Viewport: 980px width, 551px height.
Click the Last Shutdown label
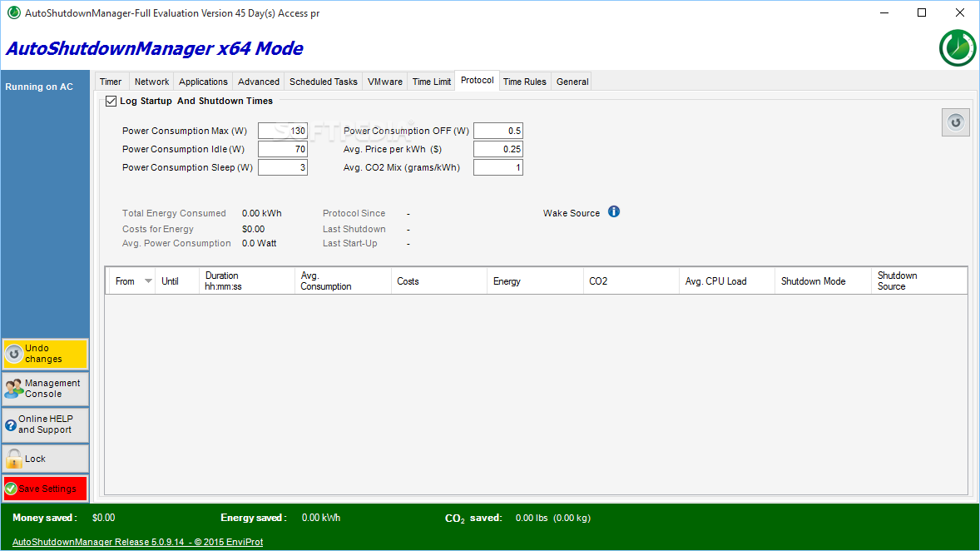click(x=354, y=229)
